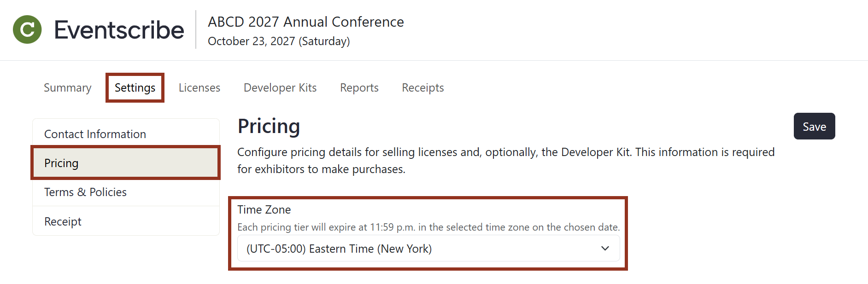
Task: Click the Eventscribe wordmark
Action: (118, 29)
